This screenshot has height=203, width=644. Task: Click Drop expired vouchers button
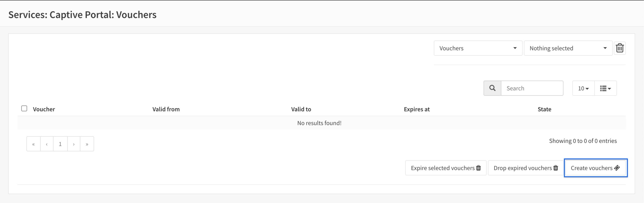526,168
